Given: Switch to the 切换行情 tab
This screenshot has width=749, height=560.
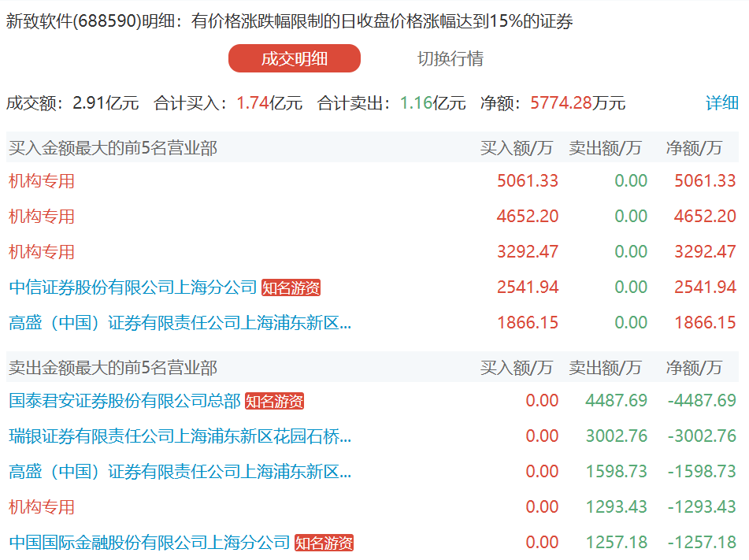Looking at the screenshot, I should [450, 59].
